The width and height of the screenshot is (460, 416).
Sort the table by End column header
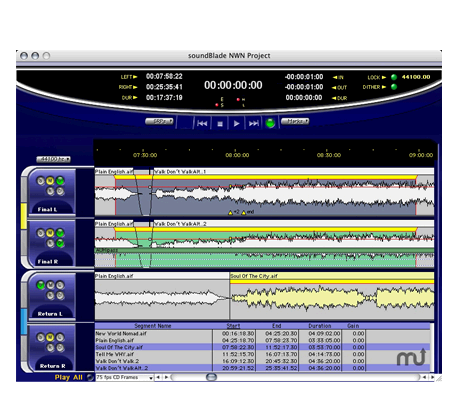277,326
